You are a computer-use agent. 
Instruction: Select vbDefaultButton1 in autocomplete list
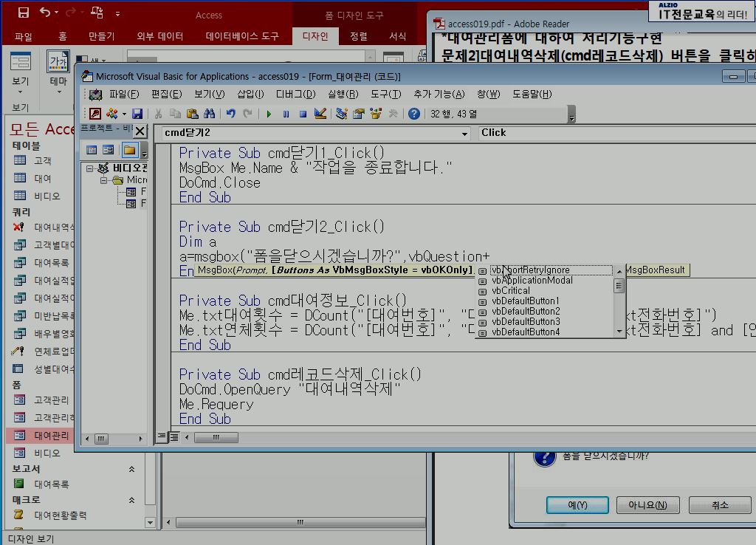point(525,301)
